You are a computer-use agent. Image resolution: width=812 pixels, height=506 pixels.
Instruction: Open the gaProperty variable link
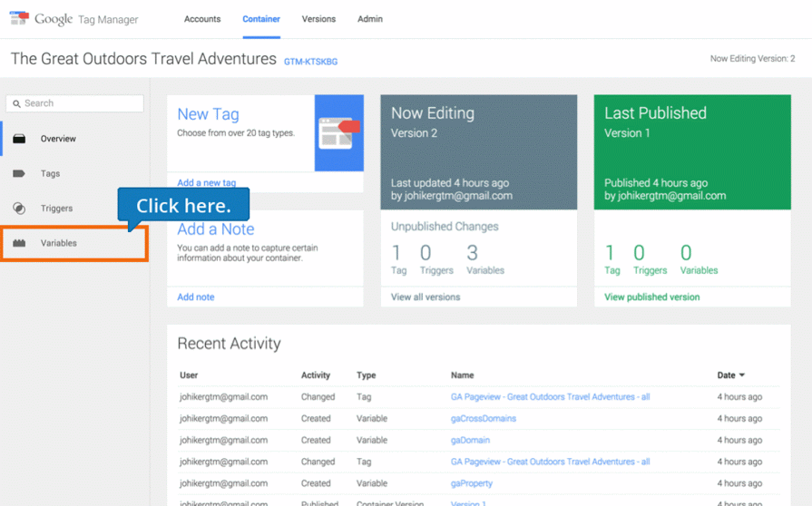click(x=471, y=483)
